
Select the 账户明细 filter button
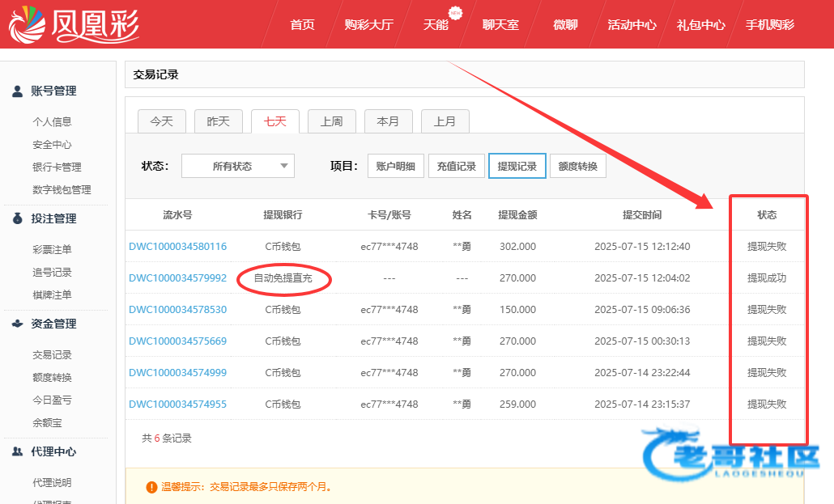coord(396,166)
